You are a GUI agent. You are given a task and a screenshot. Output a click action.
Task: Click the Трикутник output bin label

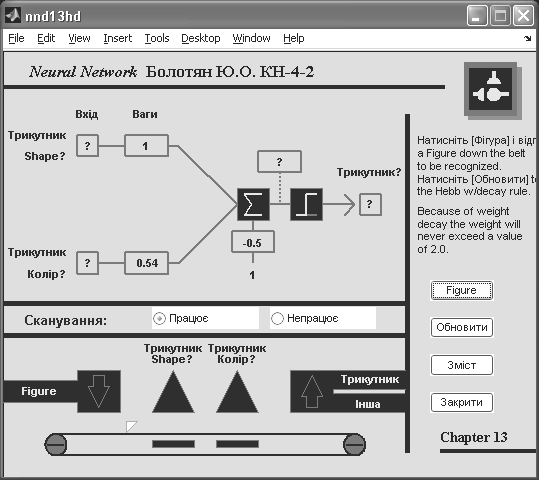coord(370,380)
